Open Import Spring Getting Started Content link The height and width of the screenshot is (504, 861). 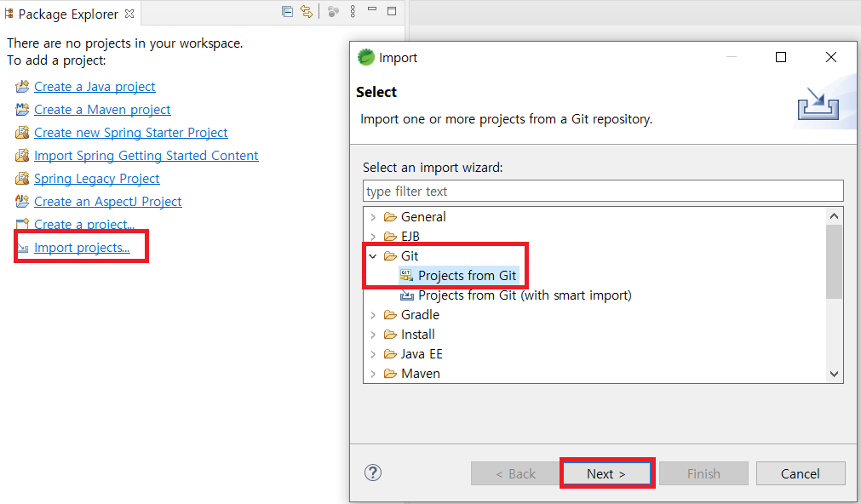[x=146, y=156]
